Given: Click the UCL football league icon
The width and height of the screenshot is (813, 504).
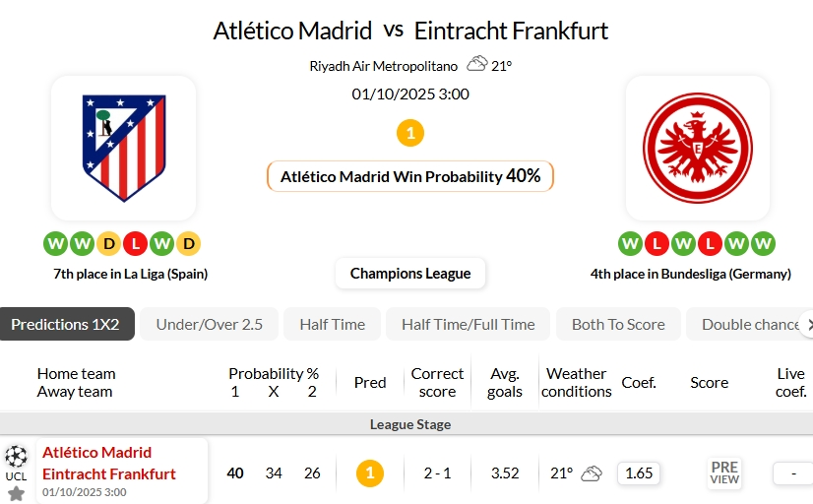Looking at the screenshot, I should 16,457.
